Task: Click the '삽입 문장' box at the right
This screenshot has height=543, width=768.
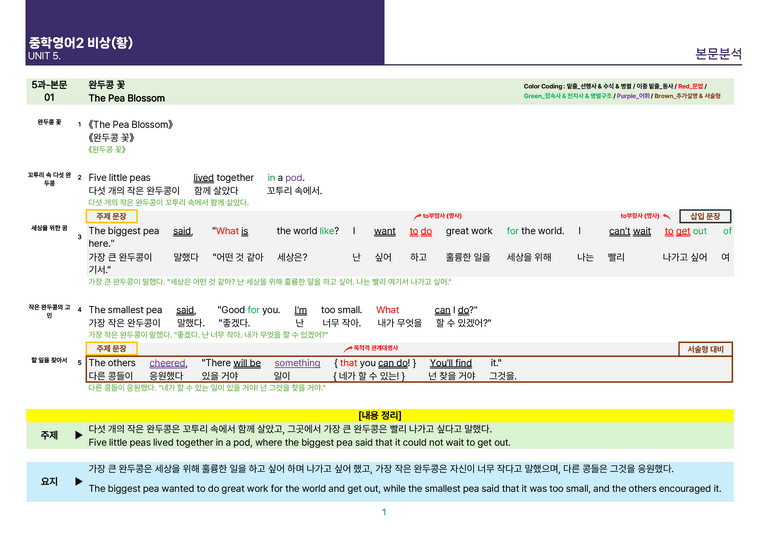Action: (705, 216)
